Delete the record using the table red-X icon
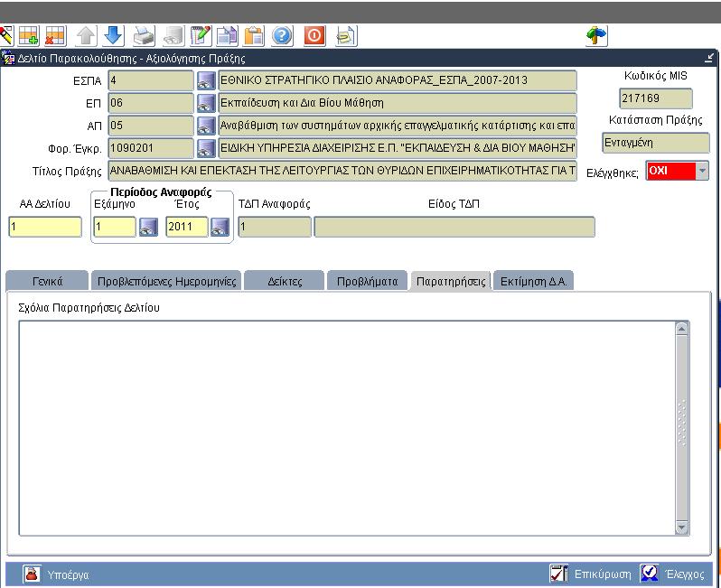The image size is (721, 588). 55,35
